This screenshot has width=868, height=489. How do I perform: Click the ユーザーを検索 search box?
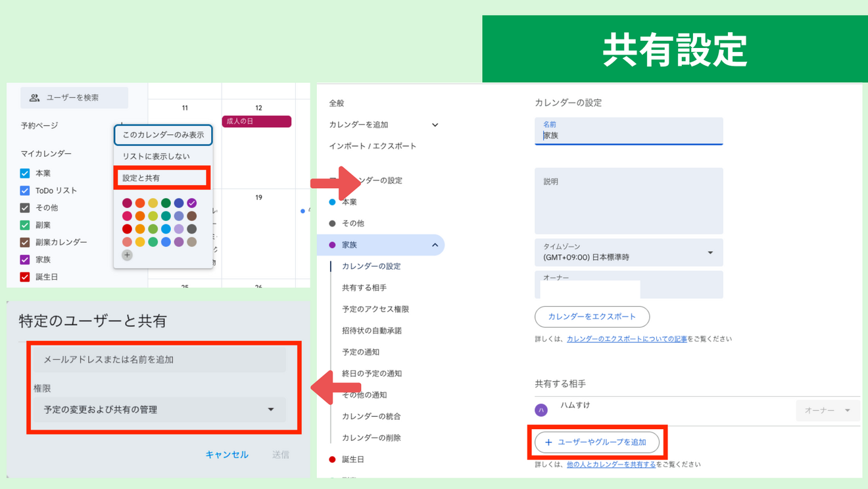pos(74,98)
